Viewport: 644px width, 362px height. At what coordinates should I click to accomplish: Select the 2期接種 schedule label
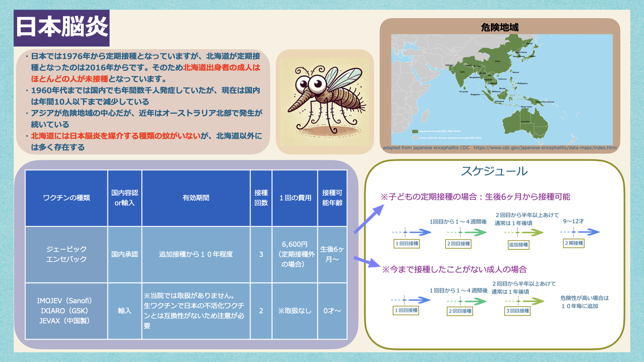tap(574, 243)
